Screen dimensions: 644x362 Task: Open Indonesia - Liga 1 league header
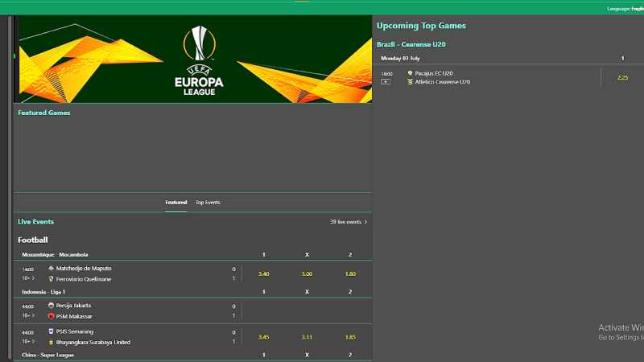[43, 292]
